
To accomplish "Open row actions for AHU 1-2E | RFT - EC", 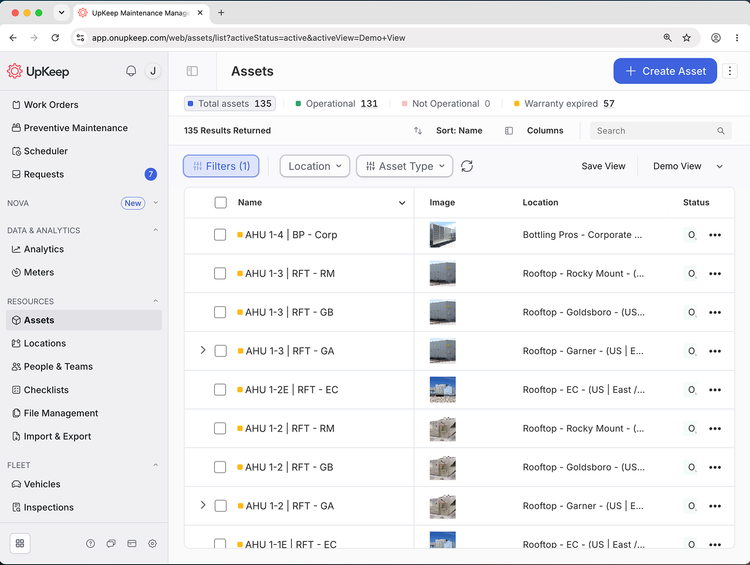I will click(715, 390).
